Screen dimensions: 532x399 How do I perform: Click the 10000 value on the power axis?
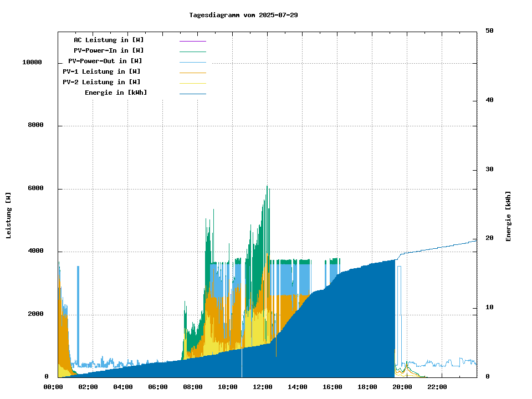32,63
